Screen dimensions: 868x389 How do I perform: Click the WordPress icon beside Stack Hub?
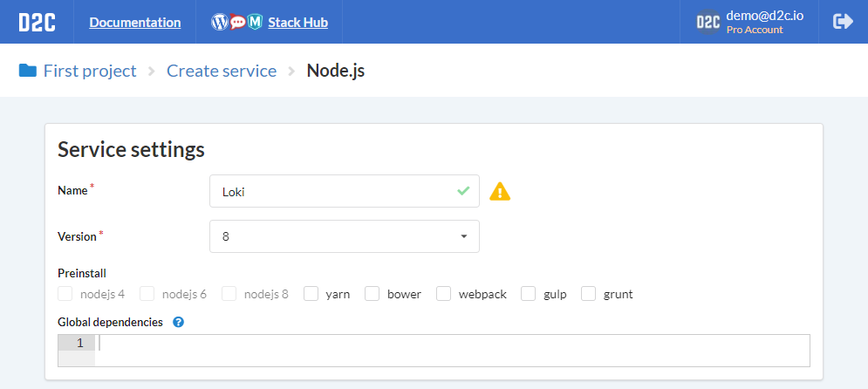(x=220, y=22)
